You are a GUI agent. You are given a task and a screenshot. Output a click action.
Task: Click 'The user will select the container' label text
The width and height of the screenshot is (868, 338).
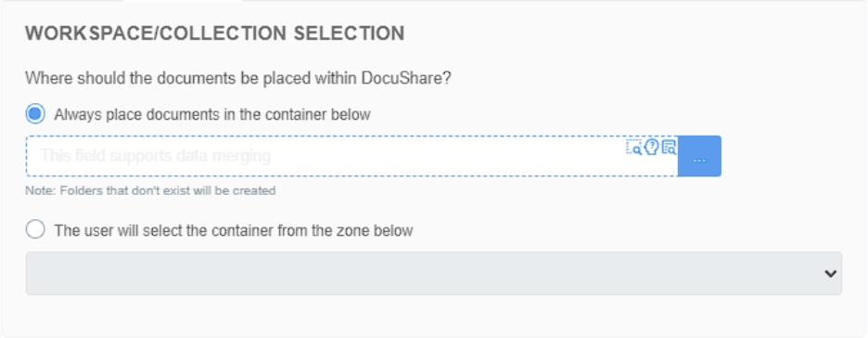pos(234,230)
